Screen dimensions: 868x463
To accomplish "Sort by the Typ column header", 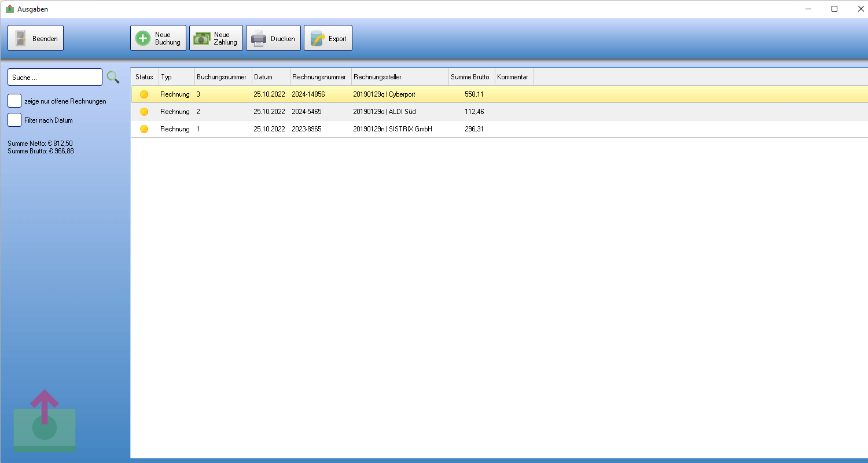I will pos(176,77).
